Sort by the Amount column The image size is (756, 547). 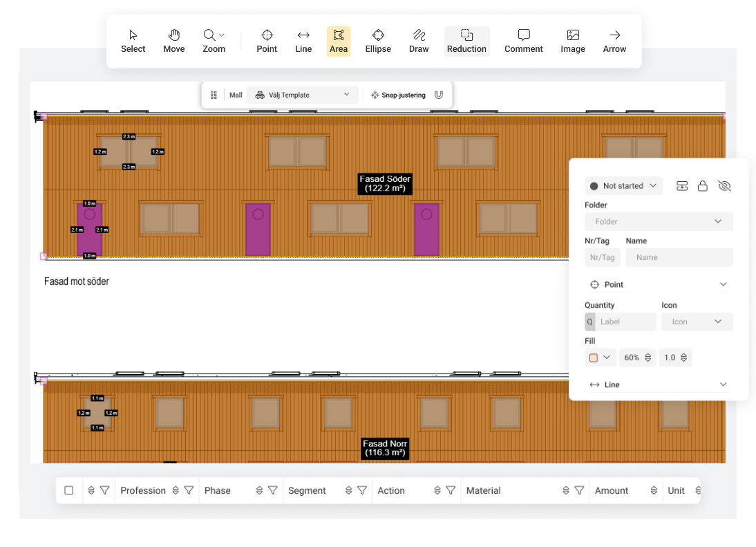coord(654,490)
